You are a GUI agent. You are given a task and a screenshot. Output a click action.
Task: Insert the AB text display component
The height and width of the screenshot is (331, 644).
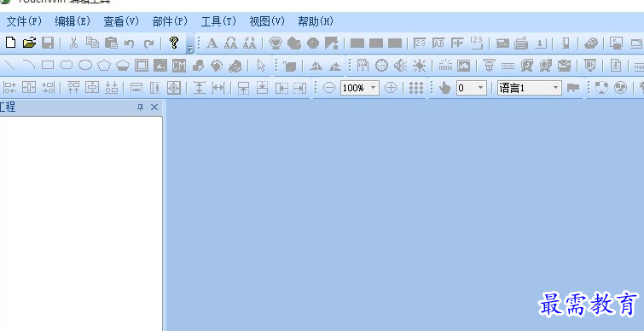point(438,44)
